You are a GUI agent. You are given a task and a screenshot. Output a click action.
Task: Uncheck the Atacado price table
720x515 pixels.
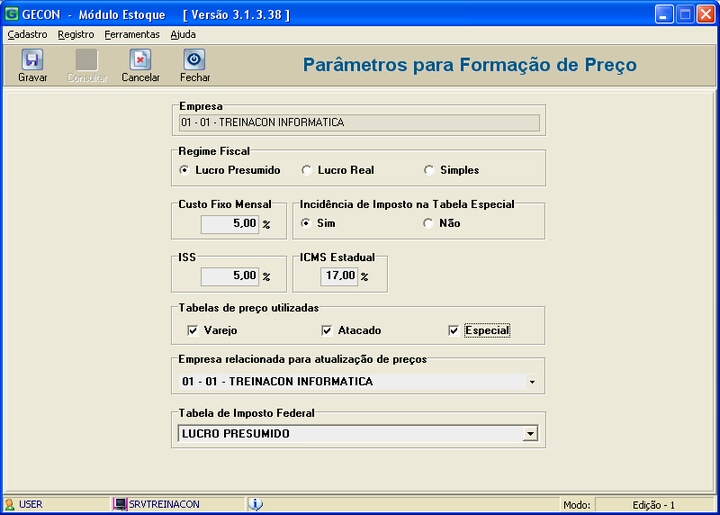326,330
